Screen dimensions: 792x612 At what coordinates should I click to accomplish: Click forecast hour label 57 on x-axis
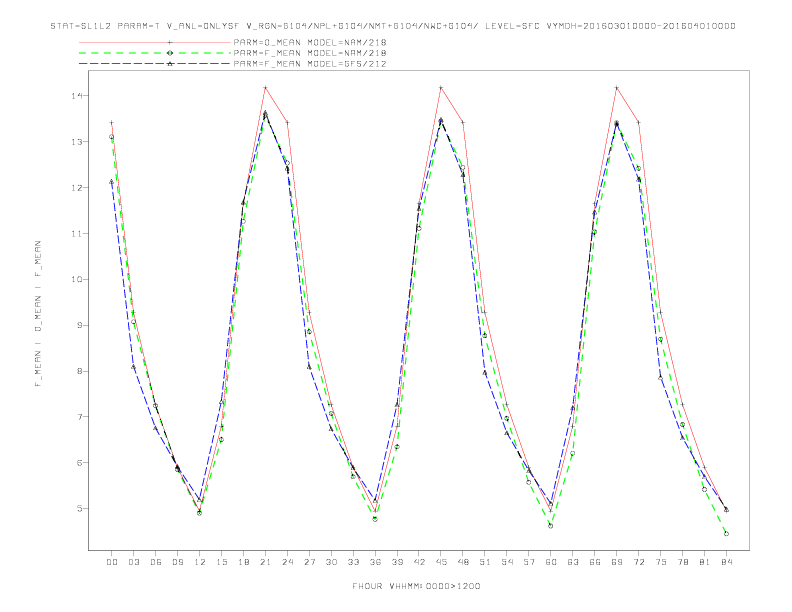(529, 562)
